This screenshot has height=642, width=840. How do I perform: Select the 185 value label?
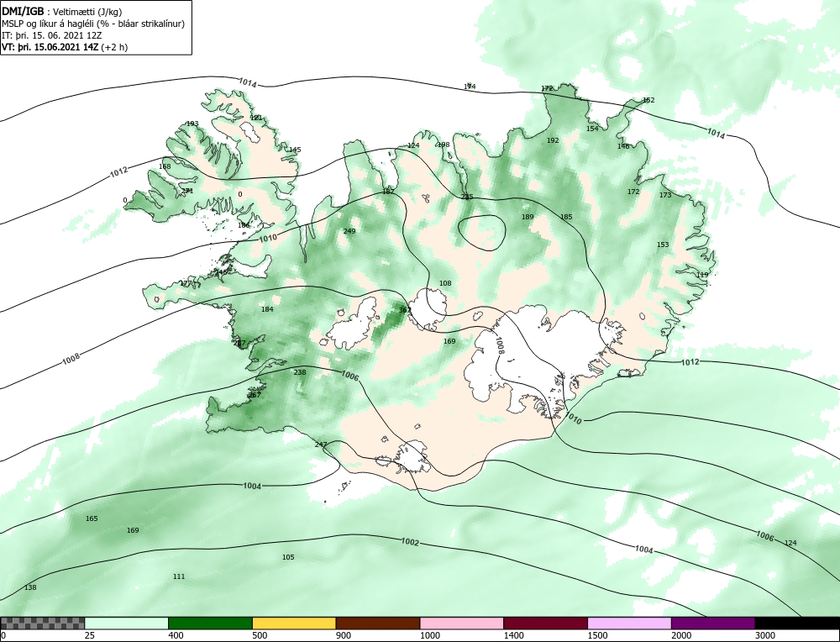[x=566, y=217]
